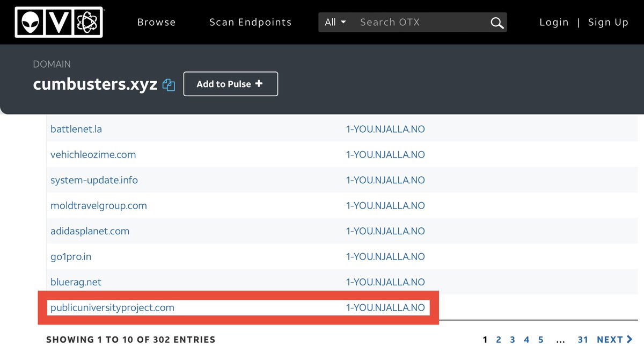Open the All search filter dropdown
644x352 pixels.
335,23
